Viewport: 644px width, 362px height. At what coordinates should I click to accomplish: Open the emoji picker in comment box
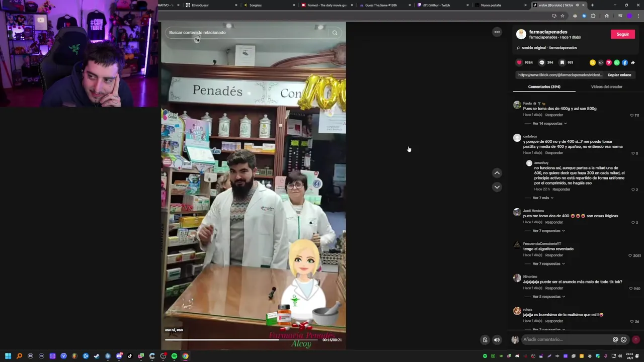[x=623, y=339]
